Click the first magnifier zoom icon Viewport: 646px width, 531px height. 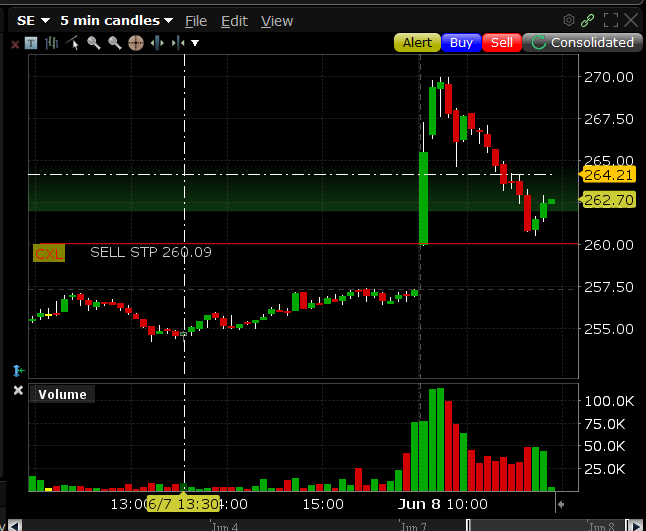(x=94, y=43)
